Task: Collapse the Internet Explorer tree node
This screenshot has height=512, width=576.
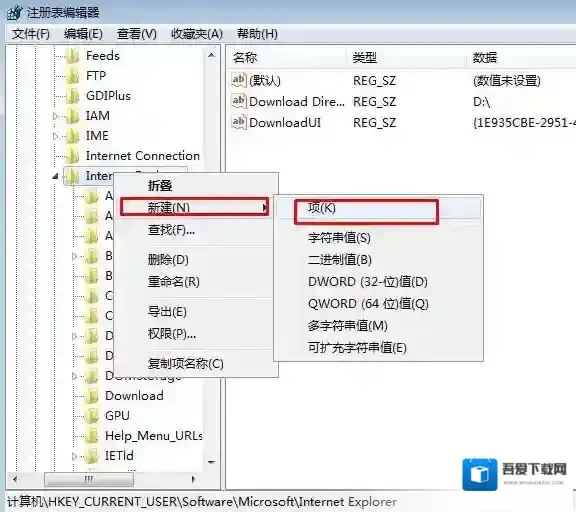Action: tap(55, 177)
